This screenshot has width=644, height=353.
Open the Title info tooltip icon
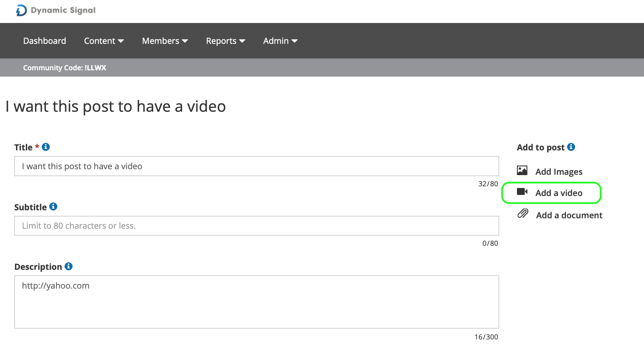46,147
